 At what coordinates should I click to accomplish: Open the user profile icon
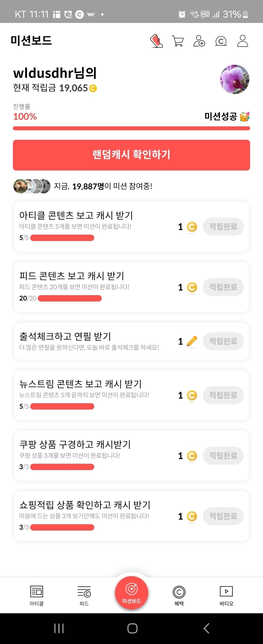click(242, 41)
